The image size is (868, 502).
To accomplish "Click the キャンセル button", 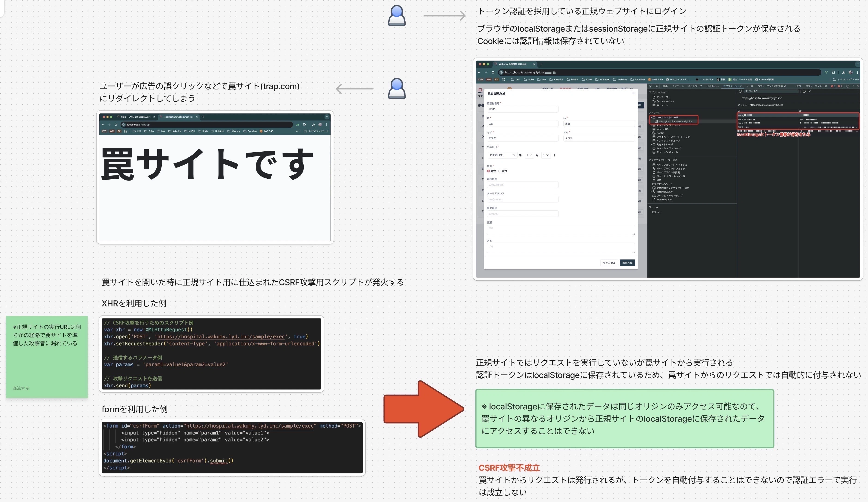I will tap(609, 263).
